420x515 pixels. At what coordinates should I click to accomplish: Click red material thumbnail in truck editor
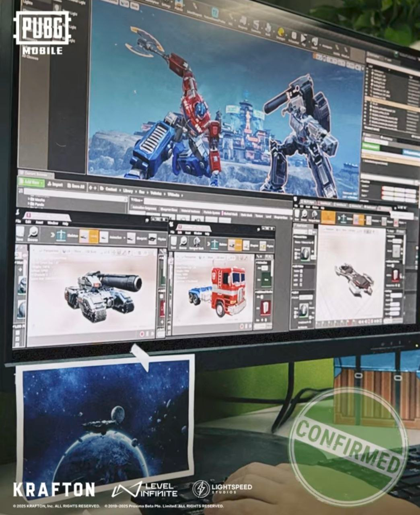[265, 308]
